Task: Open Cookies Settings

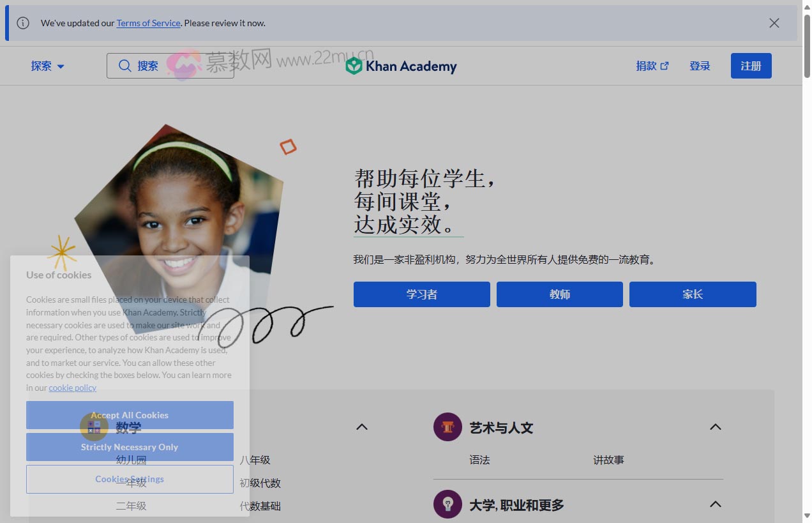Action: pyautogui.click(x=130, y=479)
